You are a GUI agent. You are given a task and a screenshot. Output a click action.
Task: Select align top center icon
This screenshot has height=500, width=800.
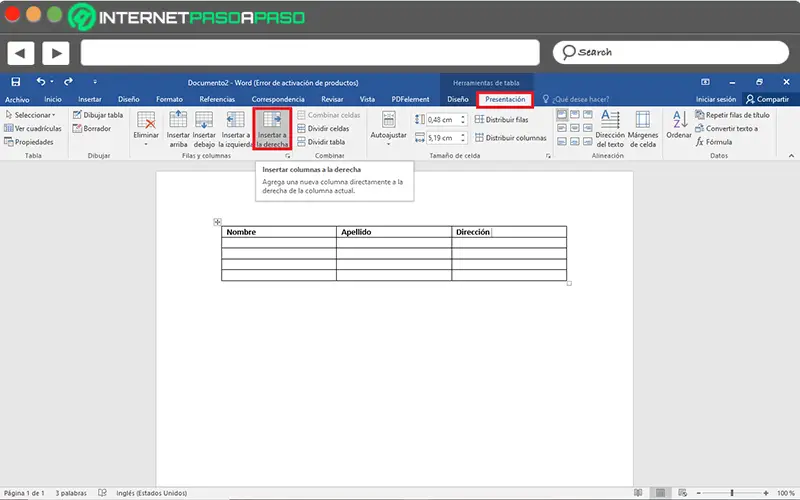[574, 114]
